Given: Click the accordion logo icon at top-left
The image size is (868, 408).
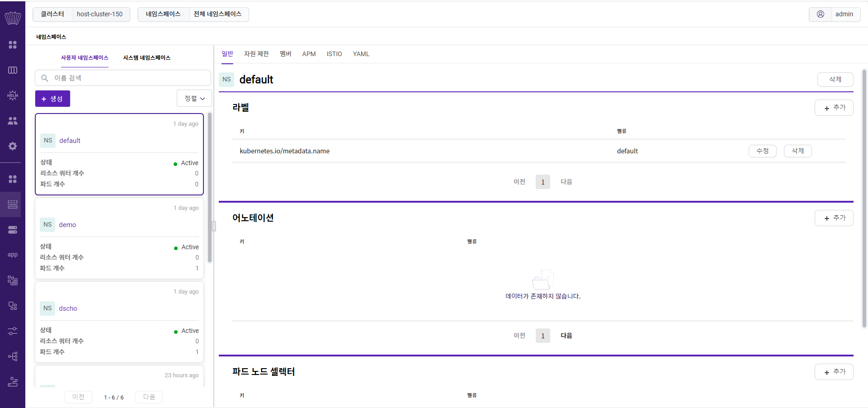Looking at the screenshot, I should click(13, 18).
